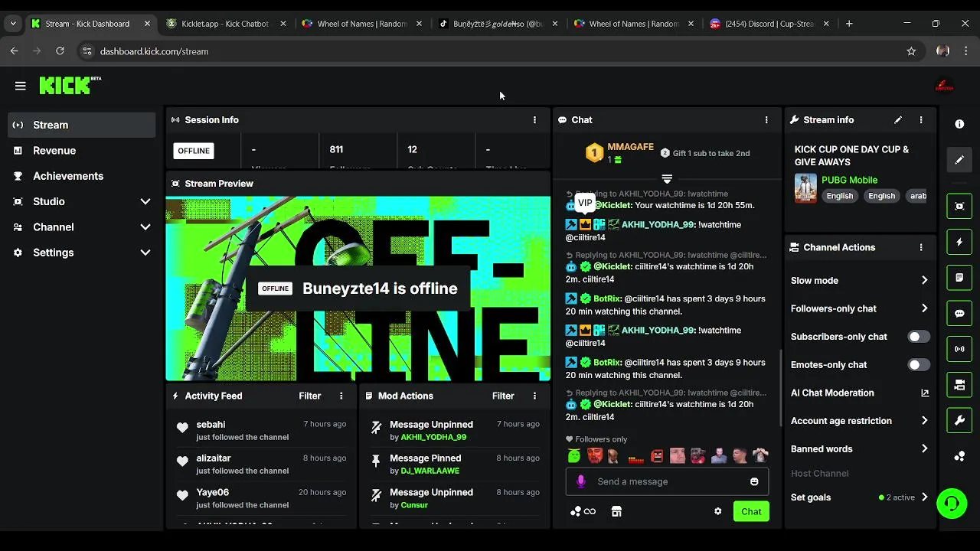Open Mod Actions Filter menu

coord(503,396)
